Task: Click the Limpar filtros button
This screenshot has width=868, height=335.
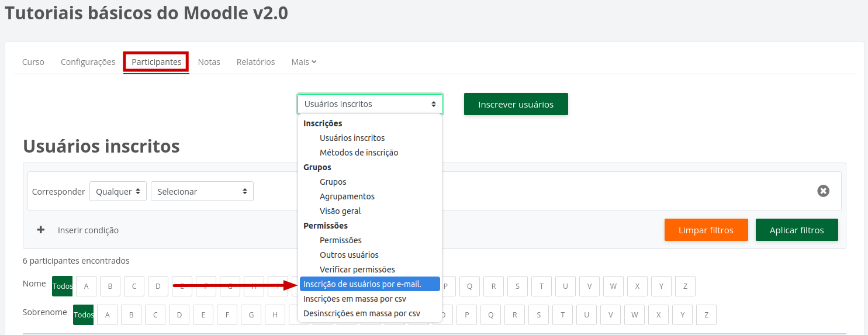Action: 706,230
